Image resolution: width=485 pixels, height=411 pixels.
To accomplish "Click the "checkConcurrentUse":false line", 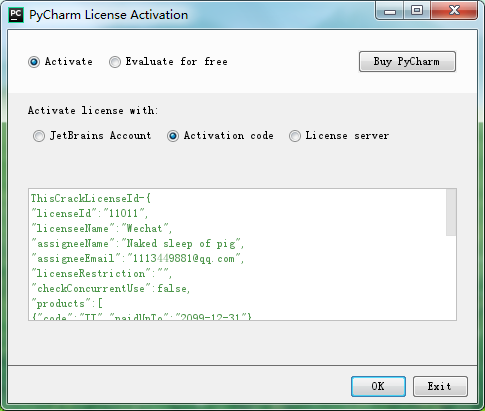I will [110, 289].
